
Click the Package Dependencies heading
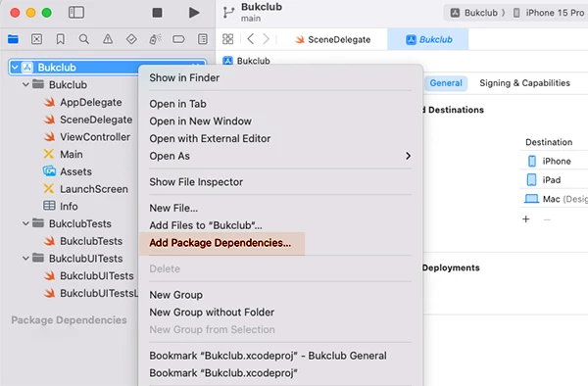tap(69, 320)
